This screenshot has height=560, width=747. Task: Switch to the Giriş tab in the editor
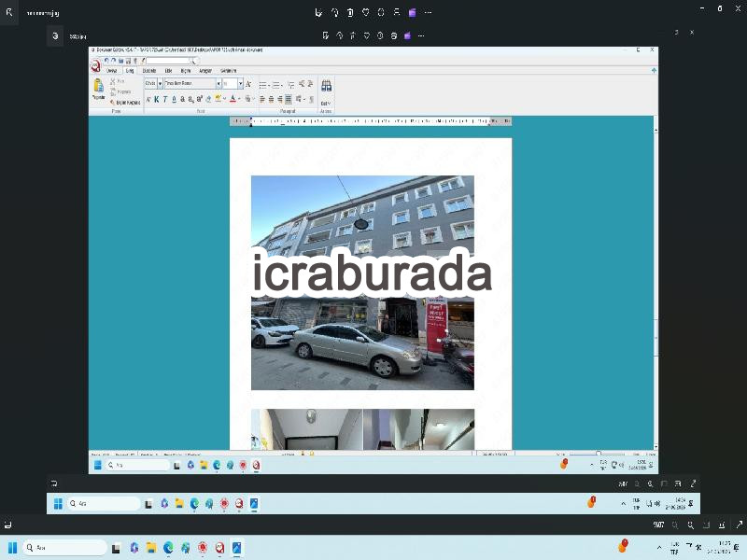click(130, 71)
